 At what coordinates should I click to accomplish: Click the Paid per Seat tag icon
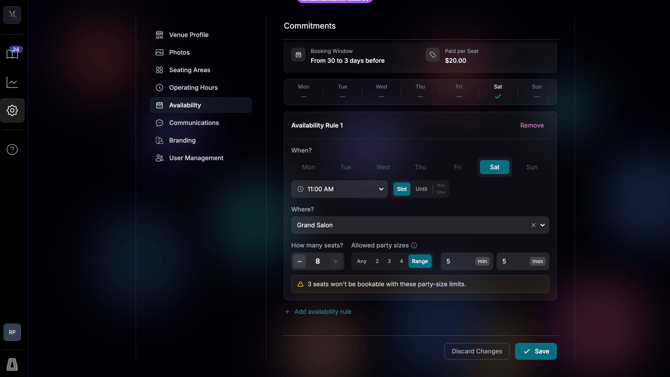pyautogui.click(x=432, y=55)
